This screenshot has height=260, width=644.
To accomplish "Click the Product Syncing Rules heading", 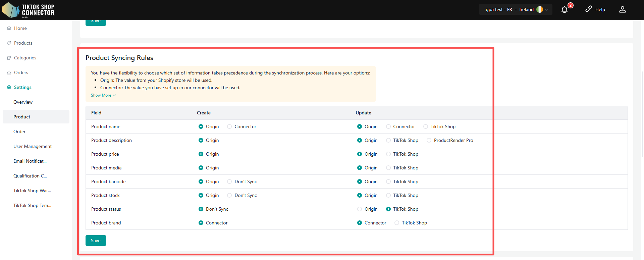I will click(x=119, y=58).
